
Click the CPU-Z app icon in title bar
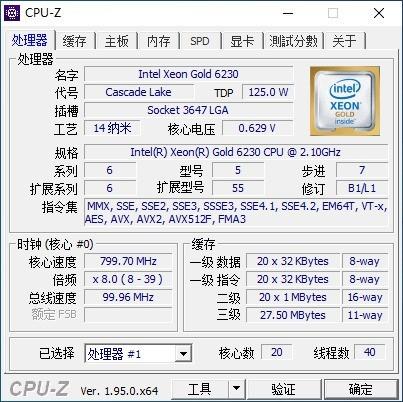pos(12,13)
